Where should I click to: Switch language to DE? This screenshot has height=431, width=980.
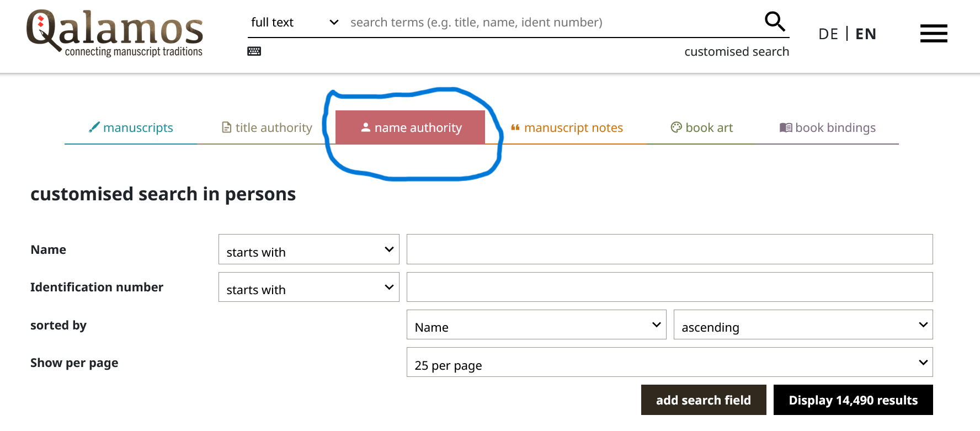tap(828, 34)
